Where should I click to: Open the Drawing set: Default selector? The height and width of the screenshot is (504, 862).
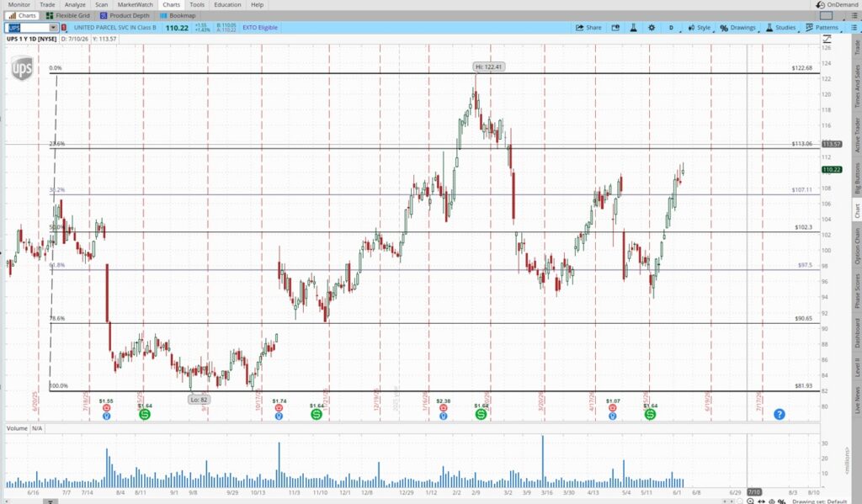pos(819,501)
